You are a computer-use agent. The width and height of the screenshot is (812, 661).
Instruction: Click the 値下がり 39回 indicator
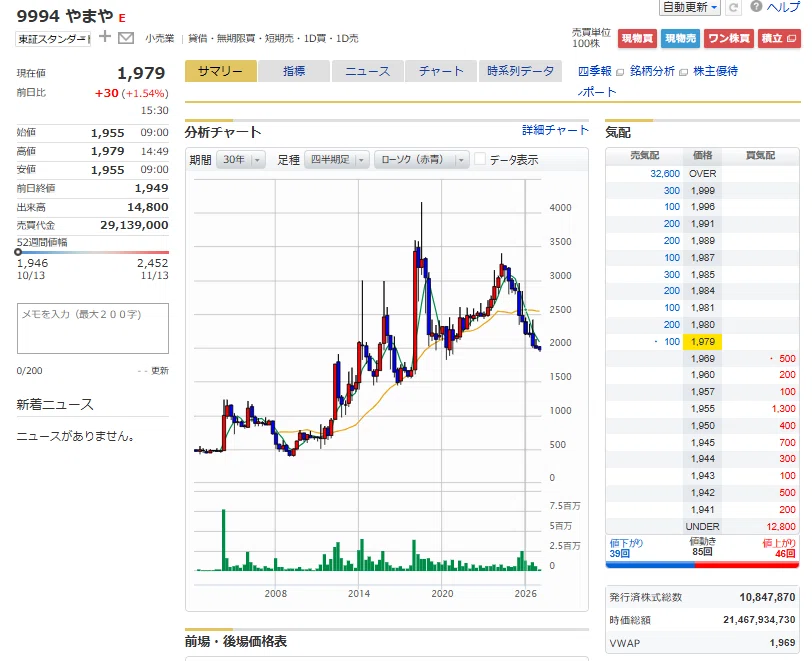pyautogui.click(x=626, y=548)
